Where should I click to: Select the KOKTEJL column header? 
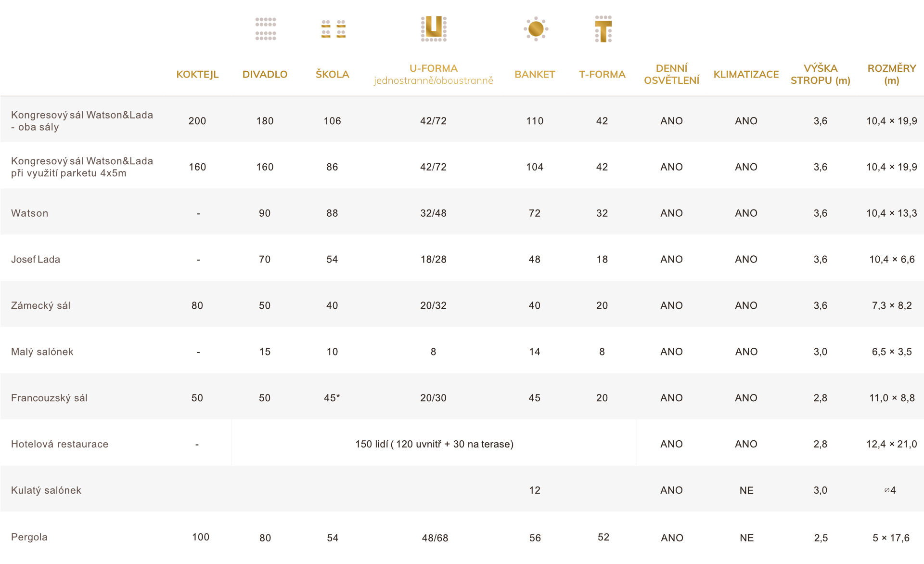coord(197,75)
